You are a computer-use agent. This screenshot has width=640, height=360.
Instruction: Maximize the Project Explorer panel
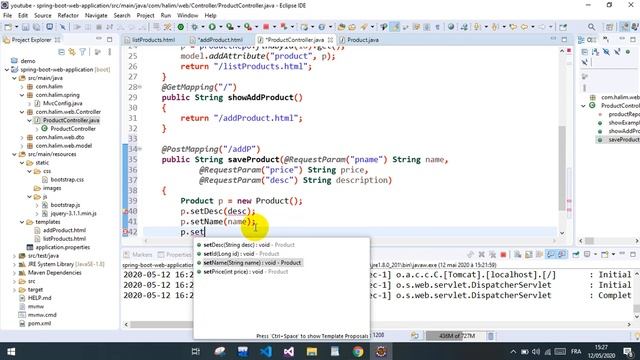109,40
